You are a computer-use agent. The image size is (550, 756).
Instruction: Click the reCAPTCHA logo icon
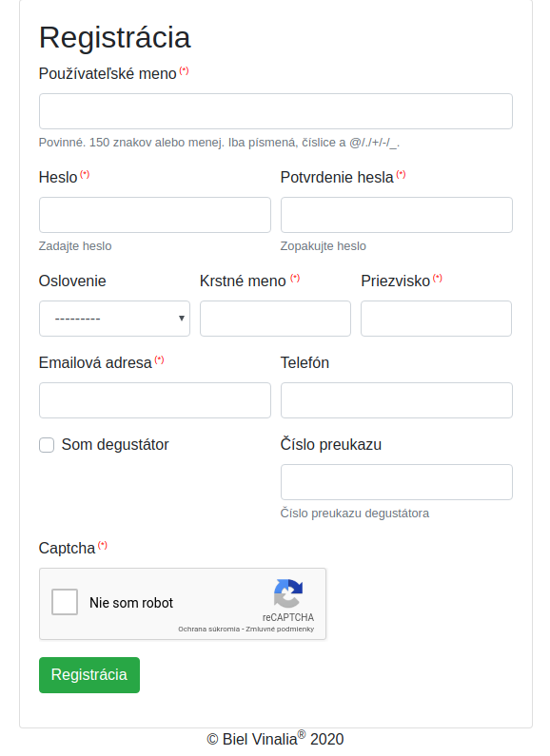(x=288, y=593)
